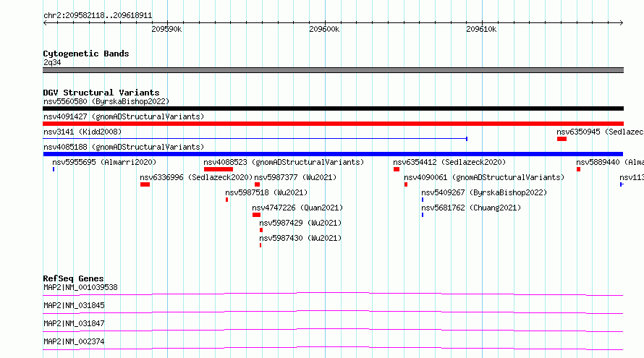Click the red nsv5987377 variant block
This screenshot has height=358, width=644.
point(257,184)
